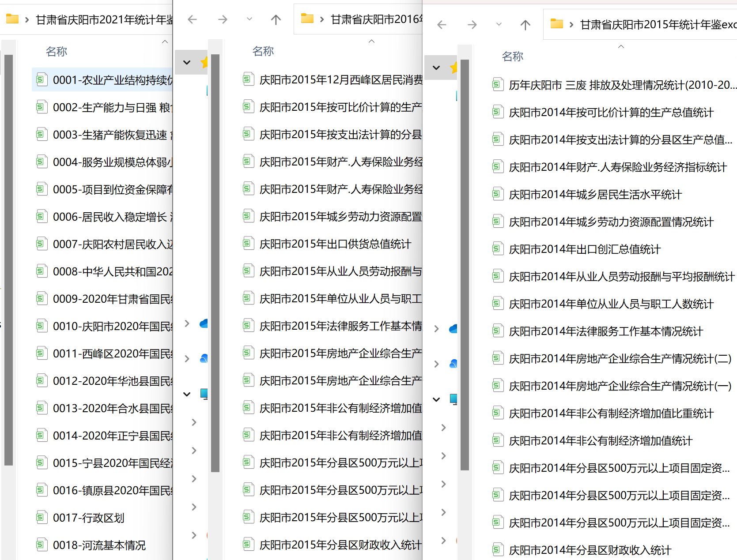Click nav pane scrollbar thumb in 2015 window
737x560 pixels.
pos(465,265)
